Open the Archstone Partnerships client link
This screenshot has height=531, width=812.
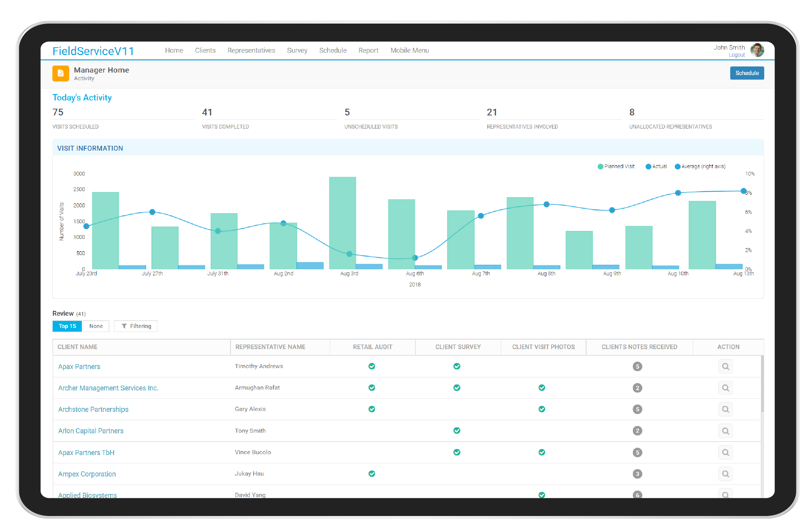click(93, 409)
